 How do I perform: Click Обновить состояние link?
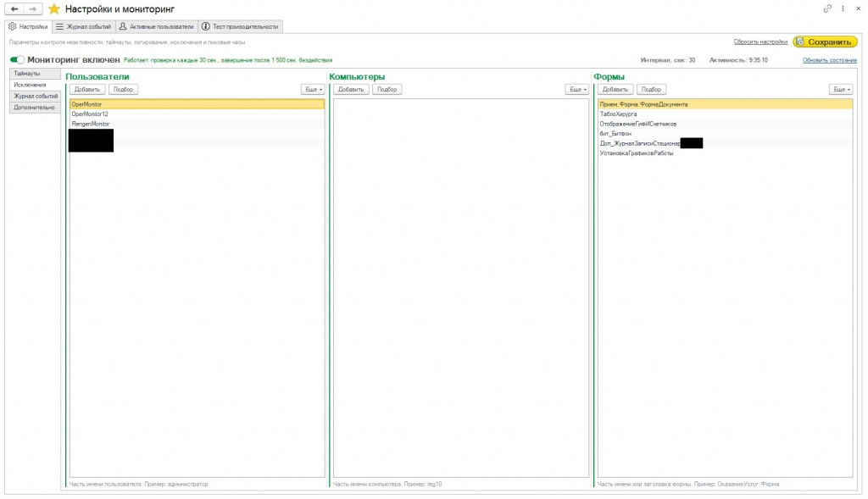pyautogui.click(x=829, y=60)
